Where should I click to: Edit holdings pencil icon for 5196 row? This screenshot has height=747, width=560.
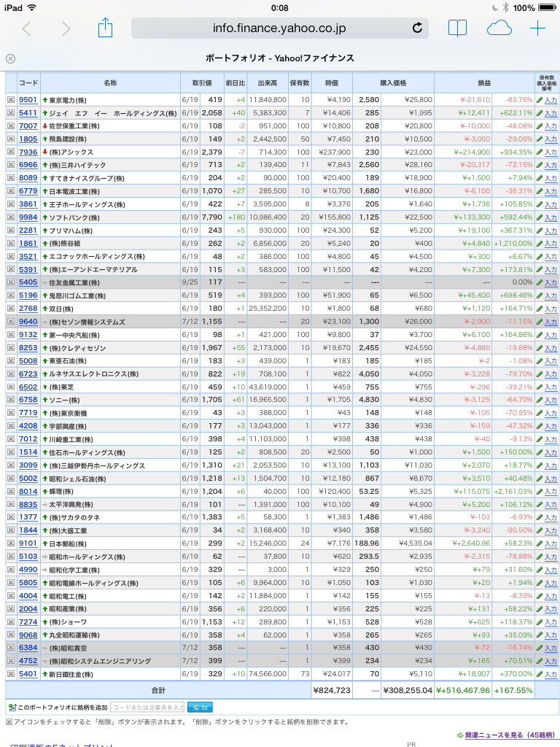[540, 296]
